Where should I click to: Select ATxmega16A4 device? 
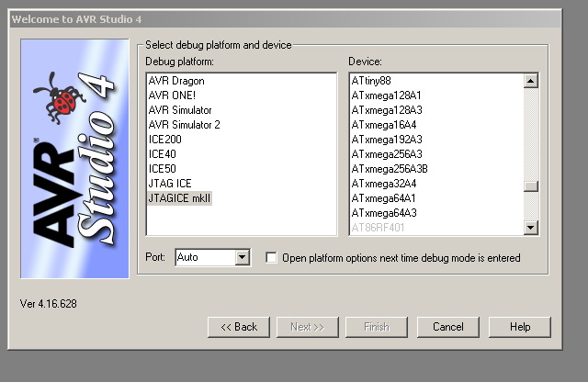(x=384, y=125)
